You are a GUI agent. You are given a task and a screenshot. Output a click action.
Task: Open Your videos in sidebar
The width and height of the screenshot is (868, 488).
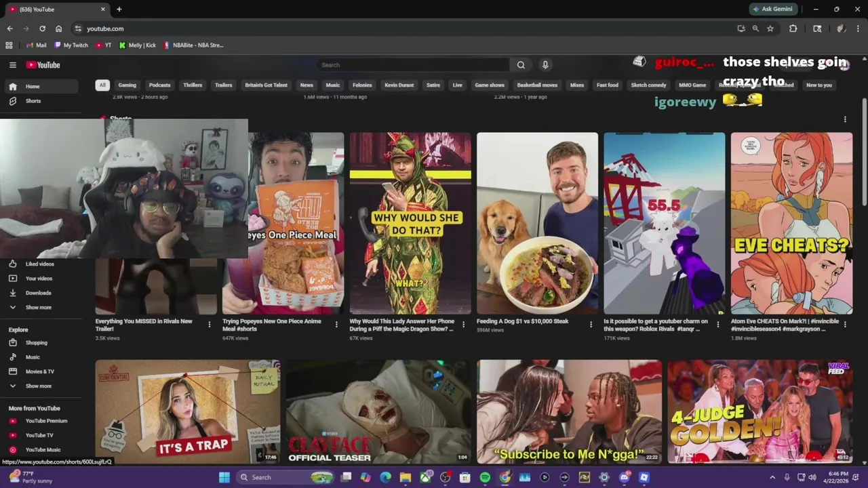pos(42,279)
